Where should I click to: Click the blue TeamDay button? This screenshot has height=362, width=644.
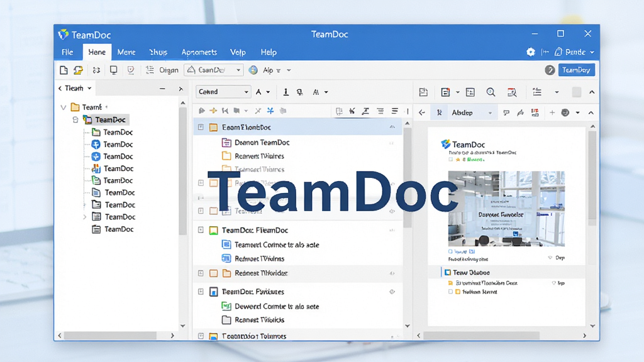point(576,70)
